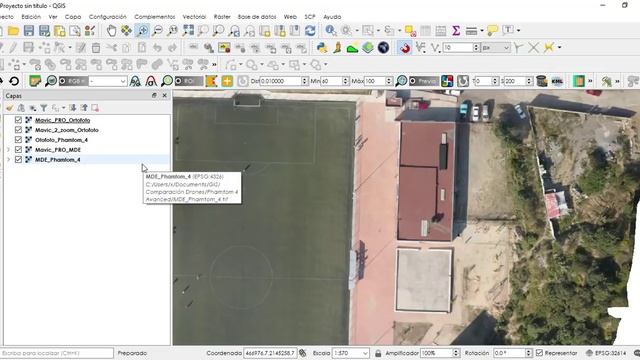
Task: Click SCP zoom to ROI magnifier icon
Action: [x=167, y=81]
